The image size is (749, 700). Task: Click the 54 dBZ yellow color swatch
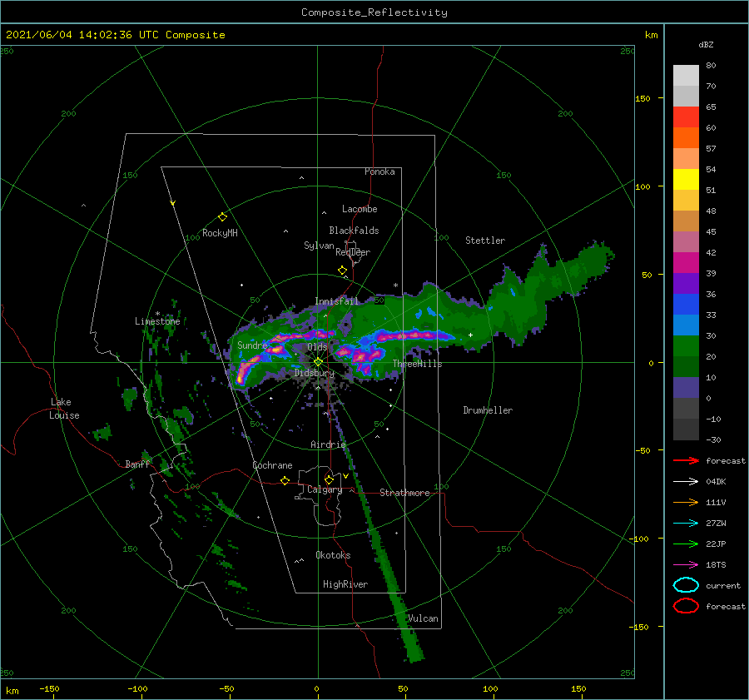pyautogui.click(x=686, y=179)
